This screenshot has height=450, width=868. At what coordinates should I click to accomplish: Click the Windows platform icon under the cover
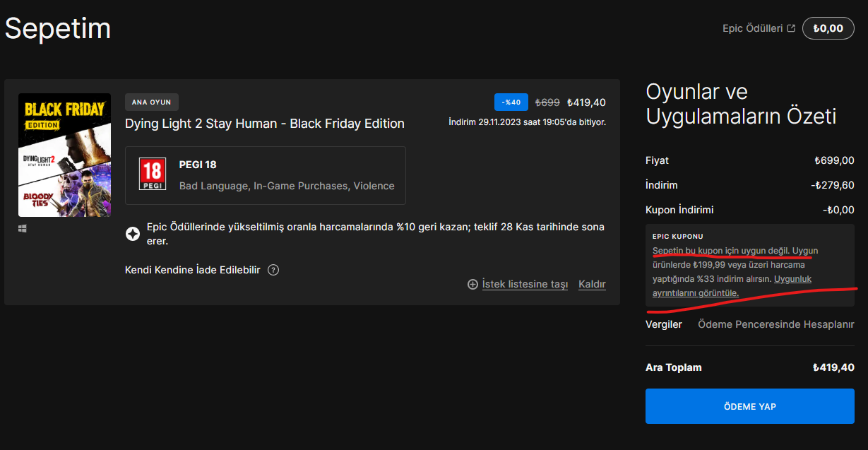click(23, 229)
